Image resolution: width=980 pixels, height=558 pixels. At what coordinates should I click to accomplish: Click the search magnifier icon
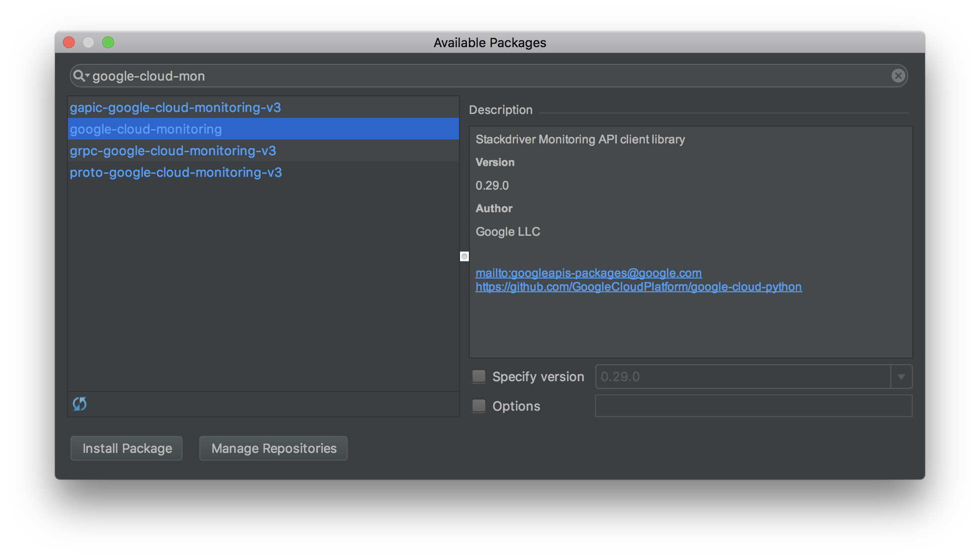click(80, 76)
